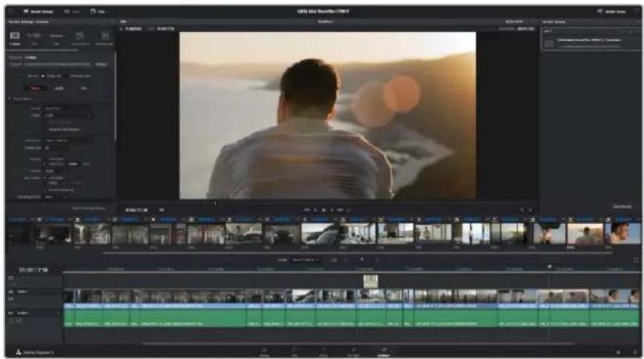This screenshot has height=359, width=644.
Task: Toggle the Export Video checkbox
Action: click(10, 99)
